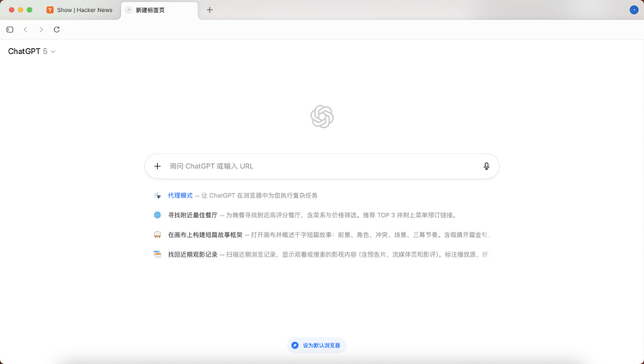The width and height of the screenshot is (644, 364).
Task: Open the 找回近期观影记录 suggestion
Action: 192,254
